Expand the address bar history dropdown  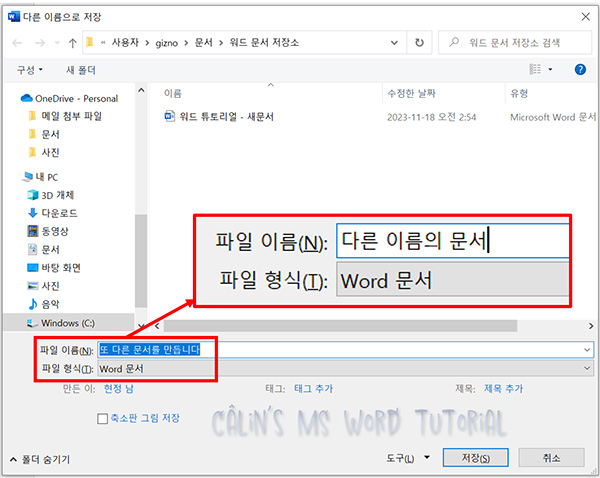394,42
